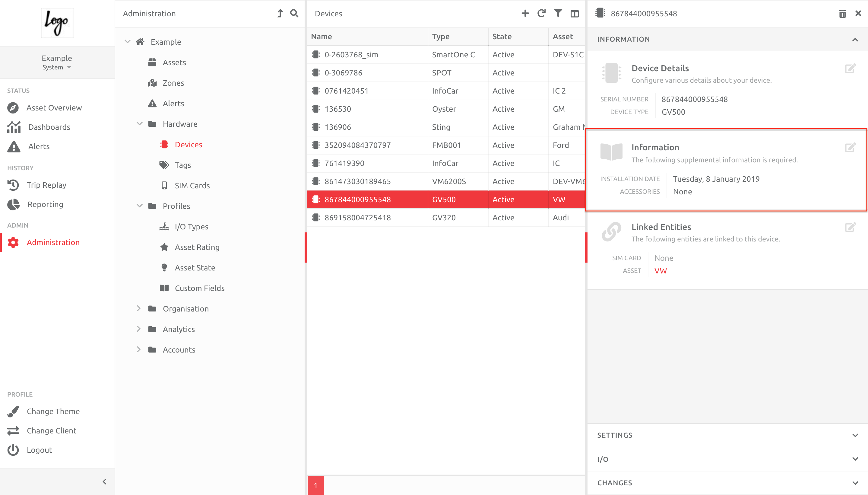
Task: Open Trip Replay from the sidebar
Action: click(46, 185)
